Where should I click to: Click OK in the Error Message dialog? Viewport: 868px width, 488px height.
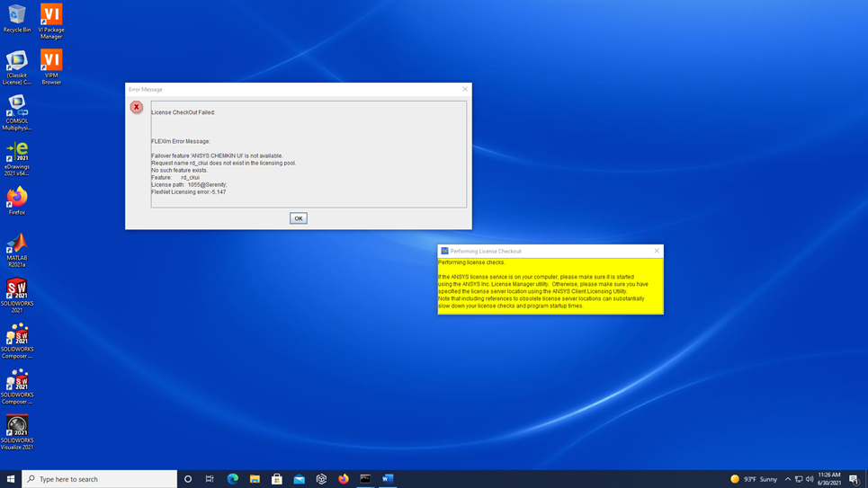[x=298, y=218]
